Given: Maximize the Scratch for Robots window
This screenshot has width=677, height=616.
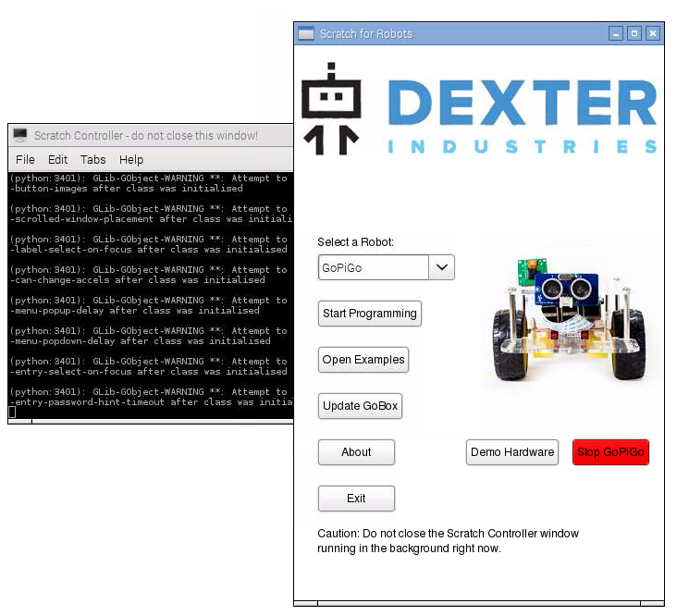Looking at the screenshot, I should pyautogui.click(x=634, y=33).
